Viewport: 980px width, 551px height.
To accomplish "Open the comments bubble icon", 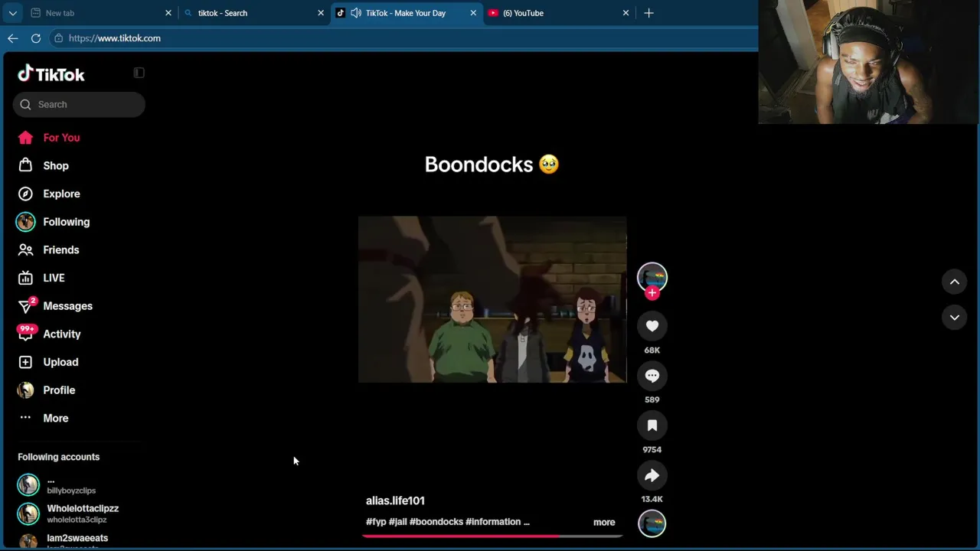I will (652, 376).
